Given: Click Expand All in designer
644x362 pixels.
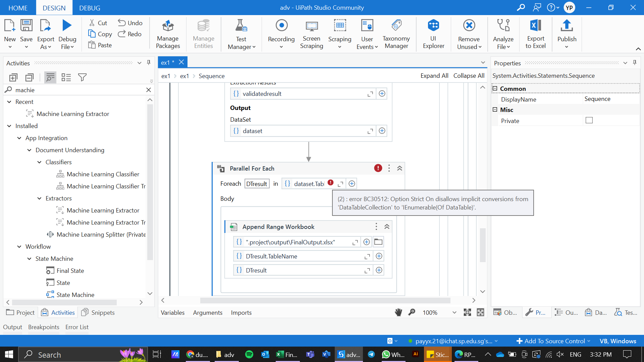Looking at the screenshot, I should (x=434, y=76).
